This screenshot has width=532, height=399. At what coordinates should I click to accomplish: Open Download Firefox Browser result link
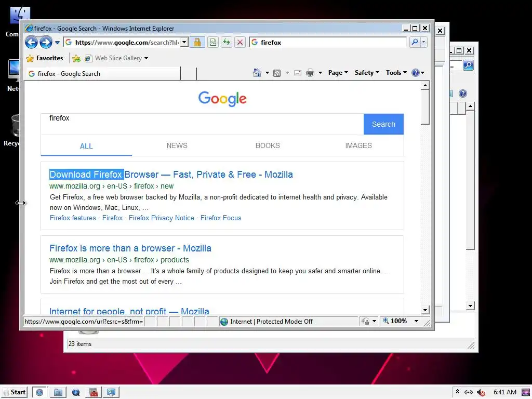[171, 175]
